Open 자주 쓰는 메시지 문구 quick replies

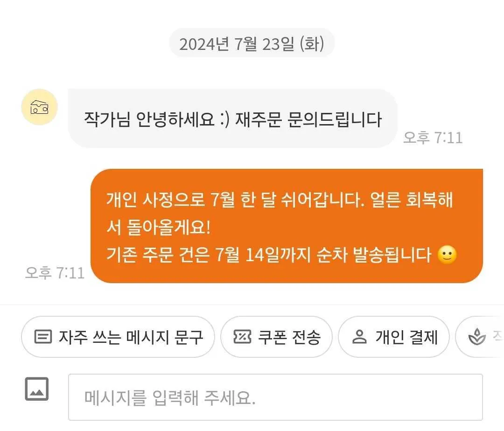[118, 337]
